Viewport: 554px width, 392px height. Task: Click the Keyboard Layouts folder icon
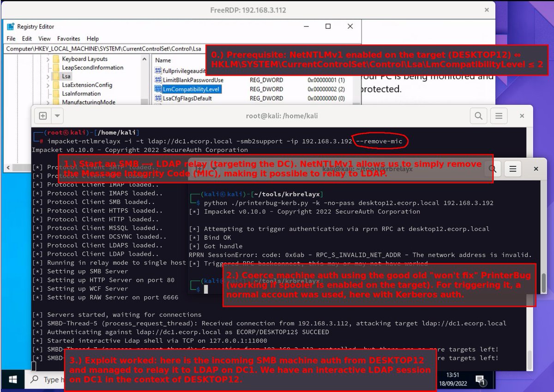pos(56,59)
